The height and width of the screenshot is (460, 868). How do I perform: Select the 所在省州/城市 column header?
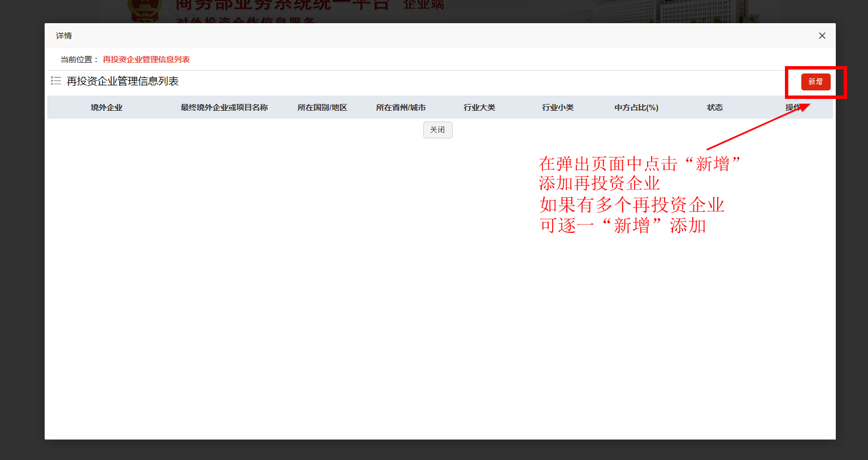401,107
